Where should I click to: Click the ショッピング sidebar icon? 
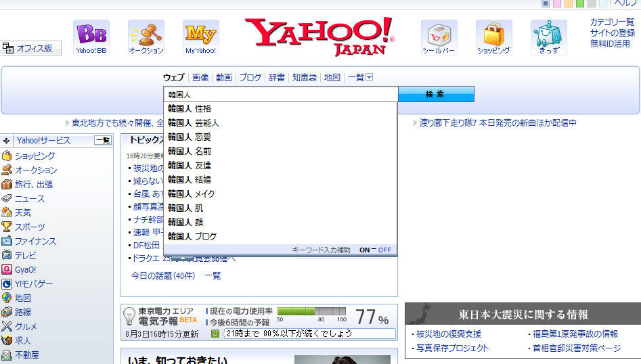[7, 156]
